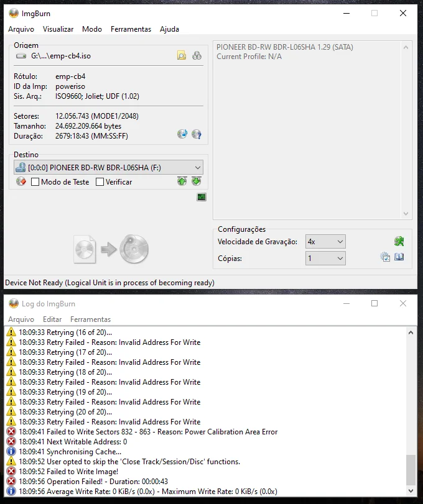Screen dimensions: 423x504
Task: Click the green up-arrow tray icon
Action: click(182, 181)
